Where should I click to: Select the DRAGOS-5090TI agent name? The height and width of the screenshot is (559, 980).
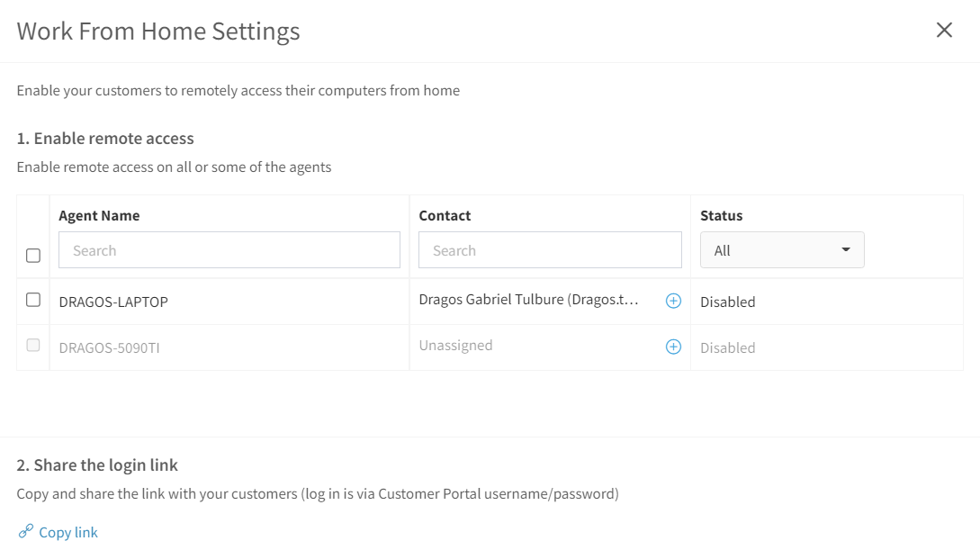tap(110, 347)
